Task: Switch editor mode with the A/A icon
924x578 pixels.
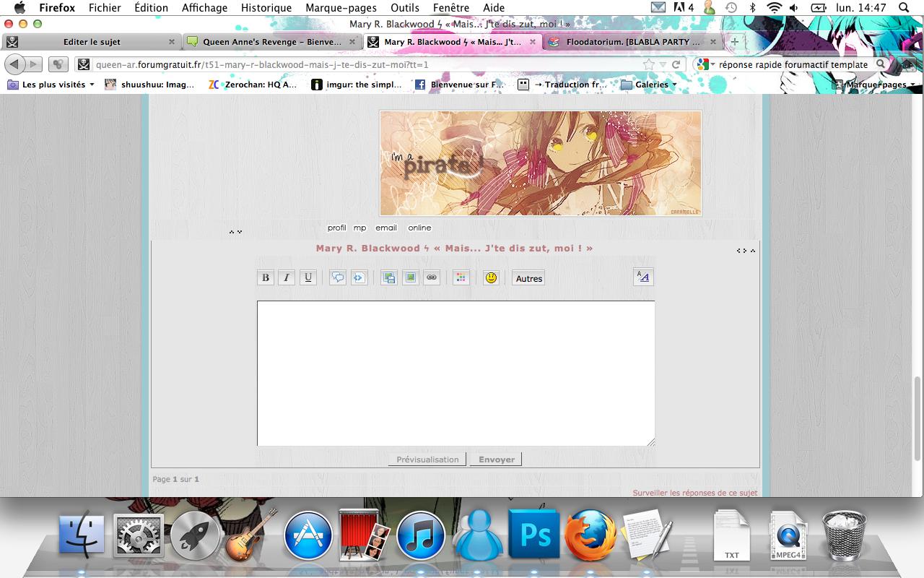Action: pos(643,277)
